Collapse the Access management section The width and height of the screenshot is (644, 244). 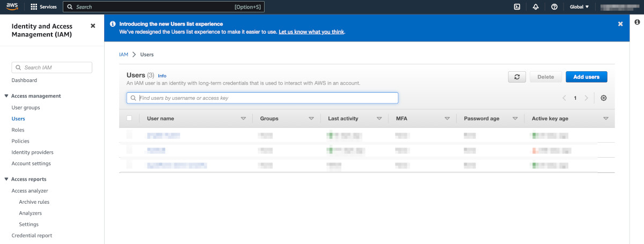[x=6, y=96]
